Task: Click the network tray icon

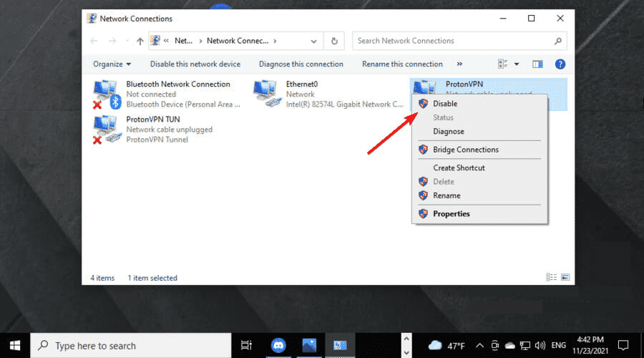Action: click(525, 346)
